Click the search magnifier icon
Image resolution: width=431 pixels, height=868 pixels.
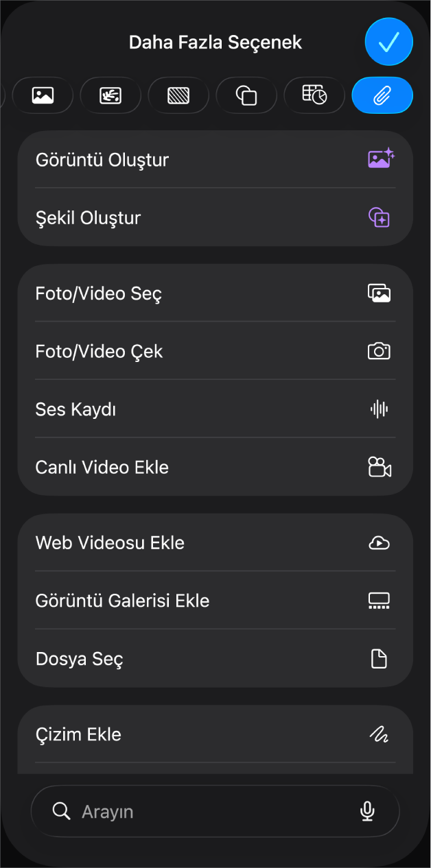pos(62,812)
